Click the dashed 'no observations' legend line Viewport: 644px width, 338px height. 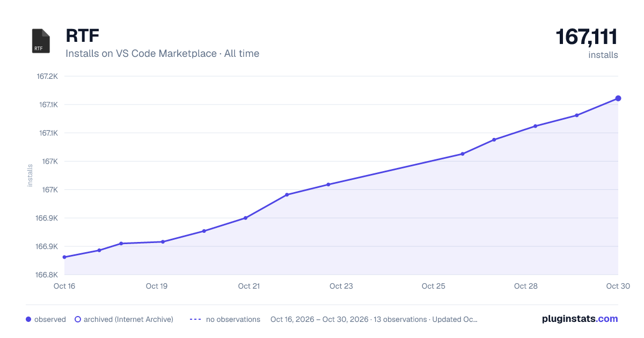[x=195, y=319]
